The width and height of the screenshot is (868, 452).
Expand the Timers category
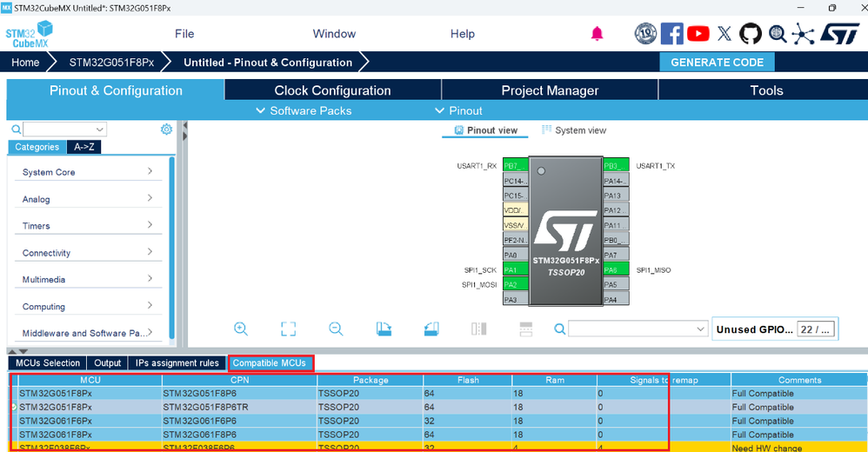click(88, 226)
